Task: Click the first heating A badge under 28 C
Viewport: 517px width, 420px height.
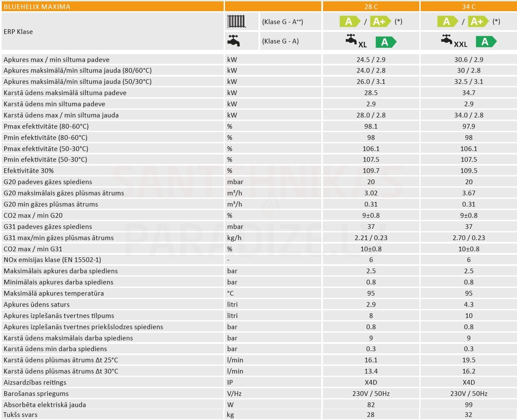Action: (x=350, y=22)
